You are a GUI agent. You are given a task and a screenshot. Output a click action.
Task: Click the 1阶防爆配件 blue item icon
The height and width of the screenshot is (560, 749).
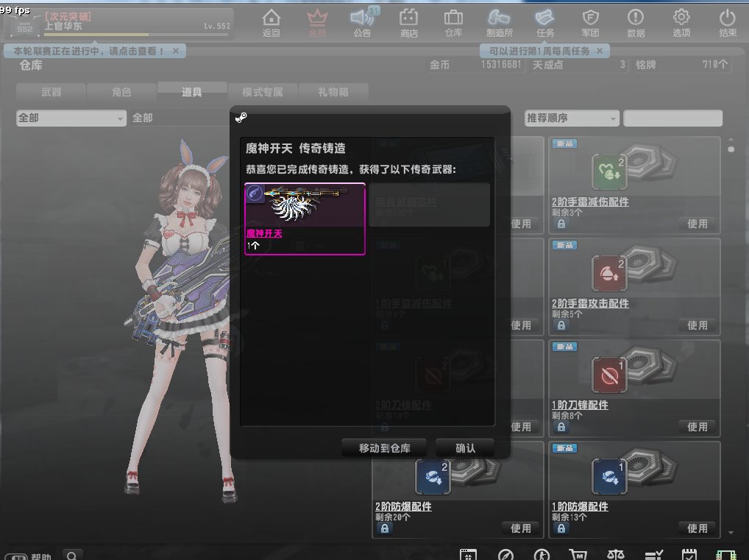point(609,476)
